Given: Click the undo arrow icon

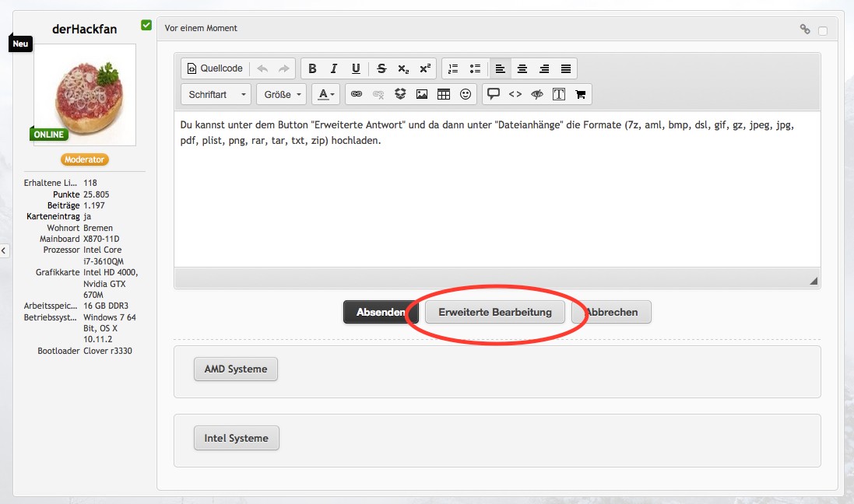Looking at the screenshot, I should (262, 68).
